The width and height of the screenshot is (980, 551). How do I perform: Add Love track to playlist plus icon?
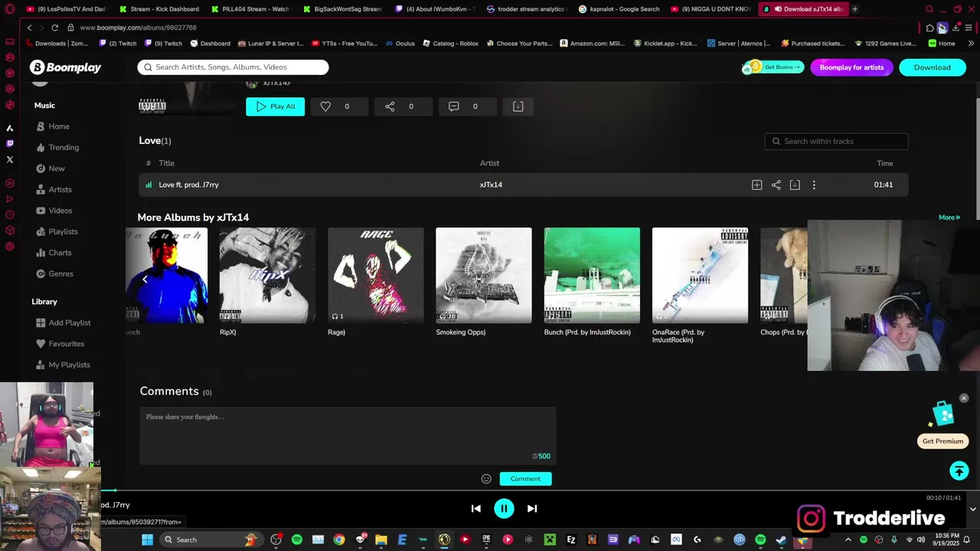(x=756, y=184)
